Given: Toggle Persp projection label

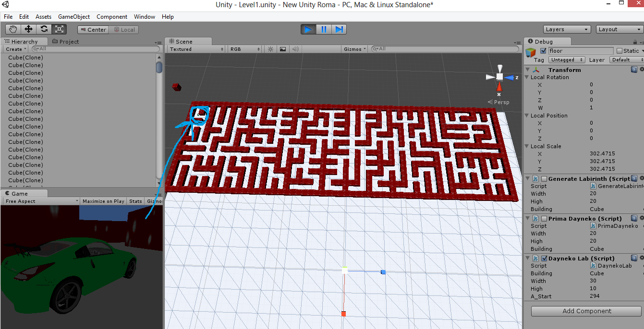Looking at the screenshot, I should [x=498, y=102].
